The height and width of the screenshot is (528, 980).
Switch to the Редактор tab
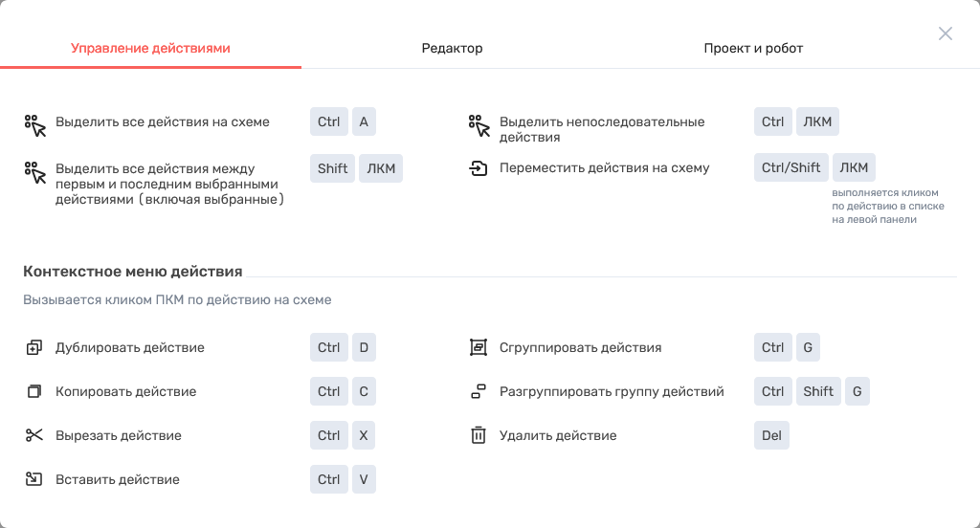[x=452, y=48]
